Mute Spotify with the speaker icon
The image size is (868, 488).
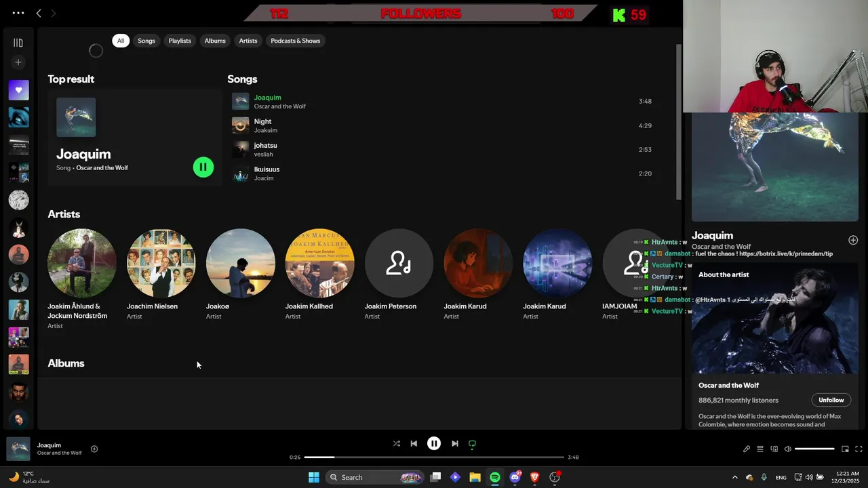pos(787,449)
